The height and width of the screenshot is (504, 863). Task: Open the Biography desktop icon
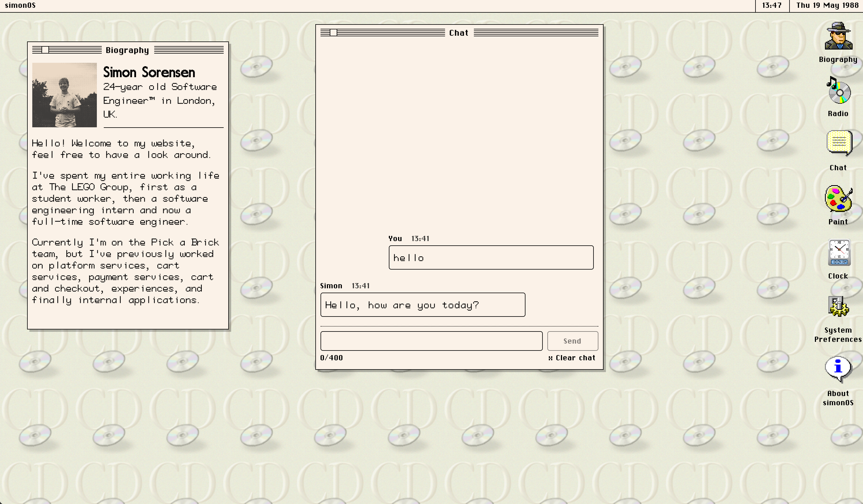coord(838,42)
